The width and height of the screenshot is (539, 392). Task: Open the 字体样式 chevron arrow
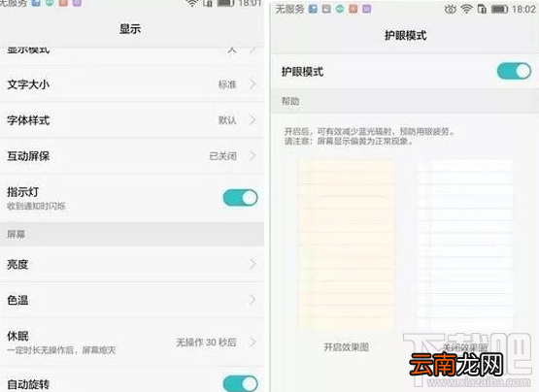coord(253,120)
